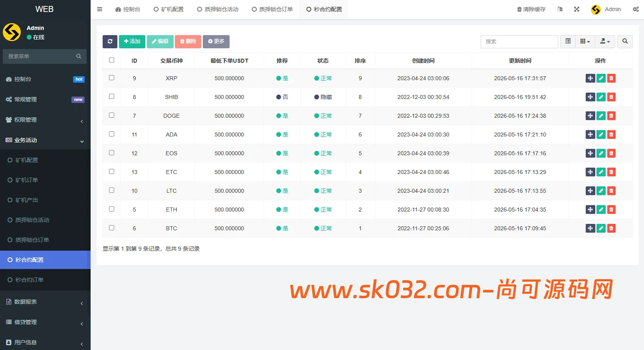The width and height of the screenshot is (644, 350).
Task: Click the 清除缓存 link
Action: click(x=531, y=9)
